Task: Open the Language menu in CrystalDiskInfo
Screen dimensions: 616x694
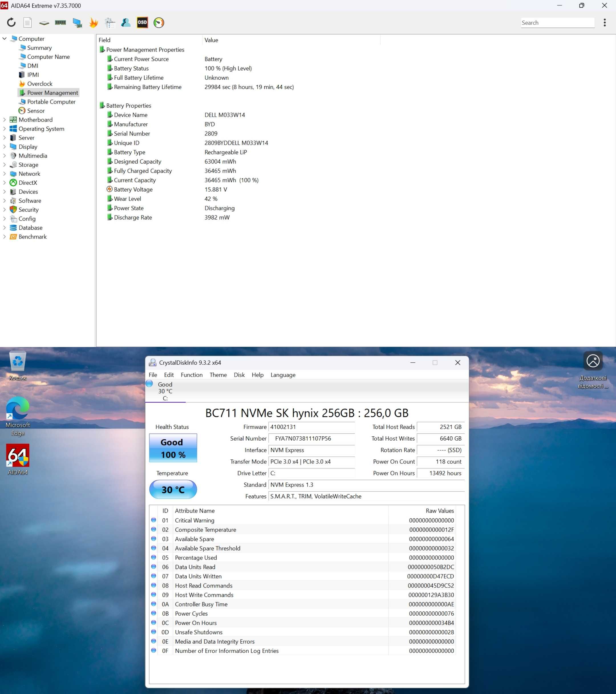Action: (283, 375)
